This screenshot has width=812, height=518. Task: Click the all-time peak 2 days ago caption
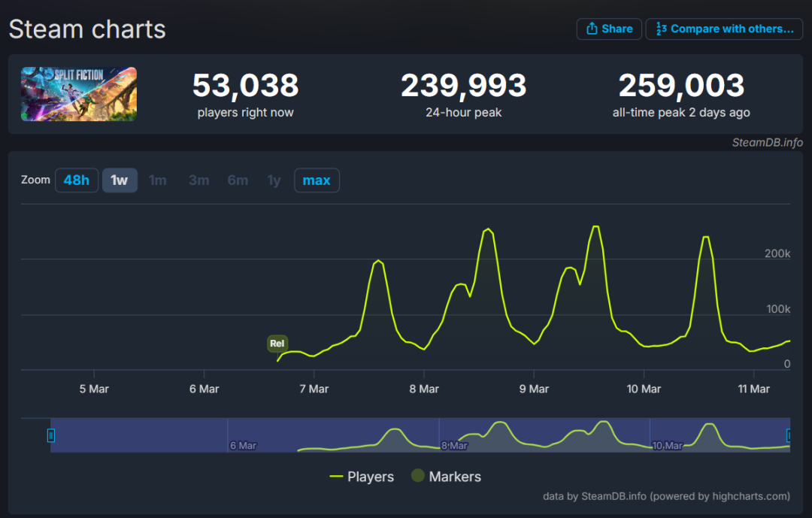click(681, 113)
